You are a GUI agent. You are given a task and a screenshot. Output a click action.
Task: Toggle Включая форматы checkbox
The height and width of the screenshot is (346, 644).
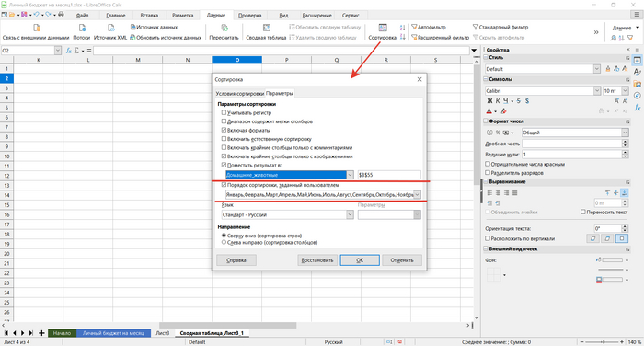224,130
